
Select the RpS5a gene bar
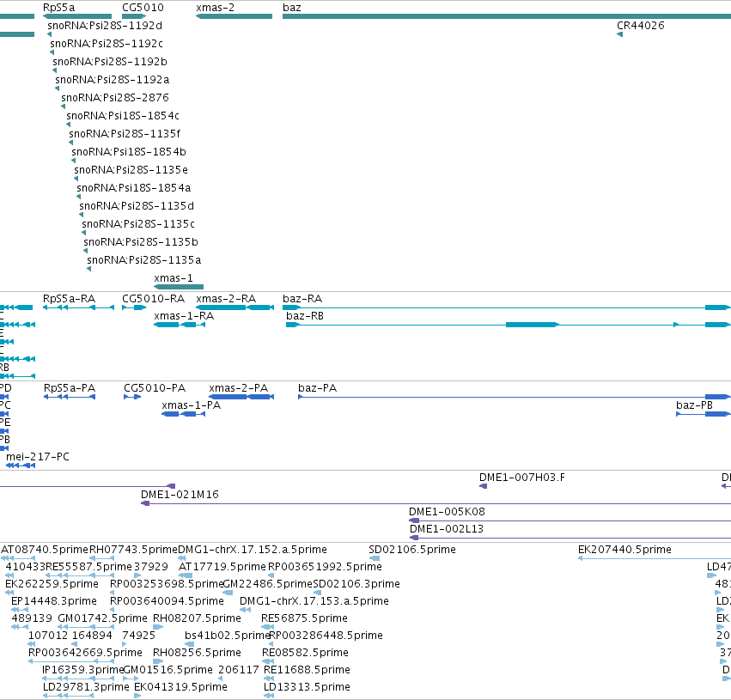coord(77,16)
